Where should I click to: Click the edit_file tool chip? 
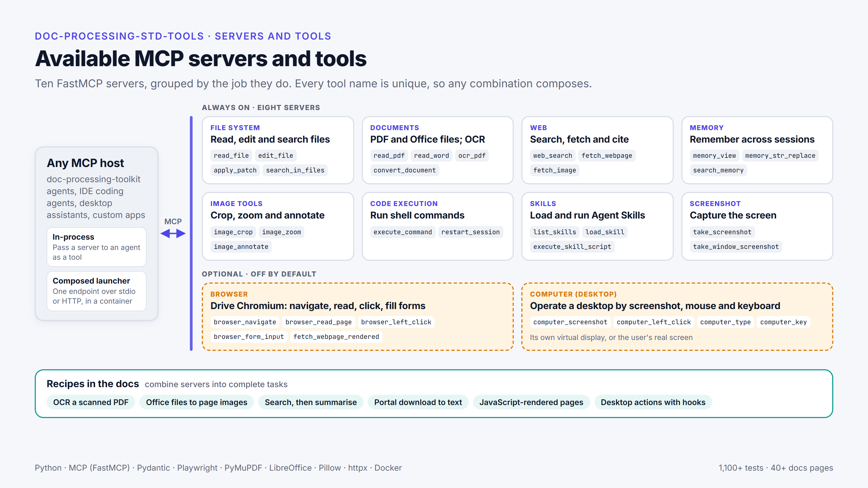[276, 156]
